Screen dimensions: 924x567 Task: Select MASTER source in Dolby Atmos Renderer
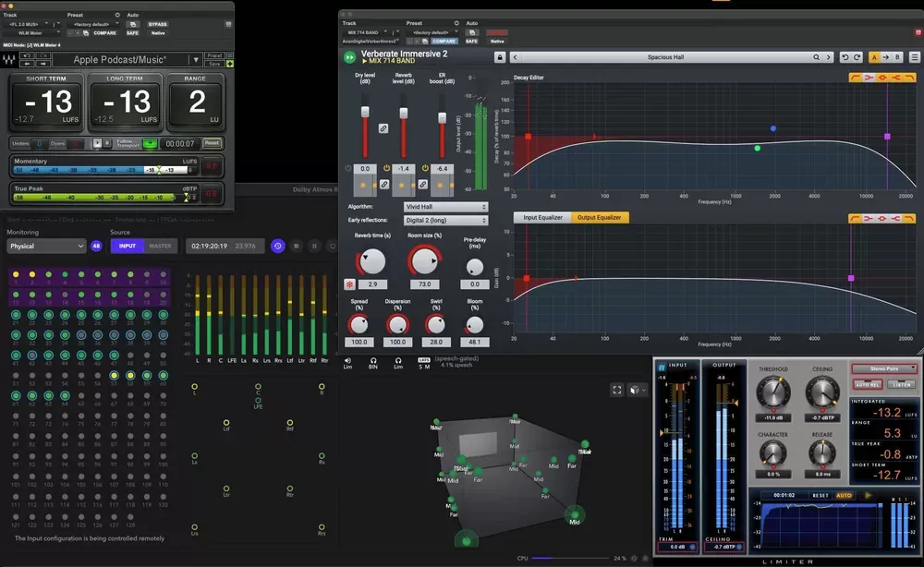160,247
